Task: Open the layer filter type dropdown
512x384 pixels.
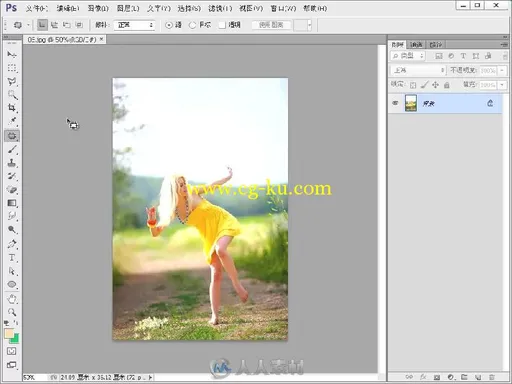Action: coord(408,56)
